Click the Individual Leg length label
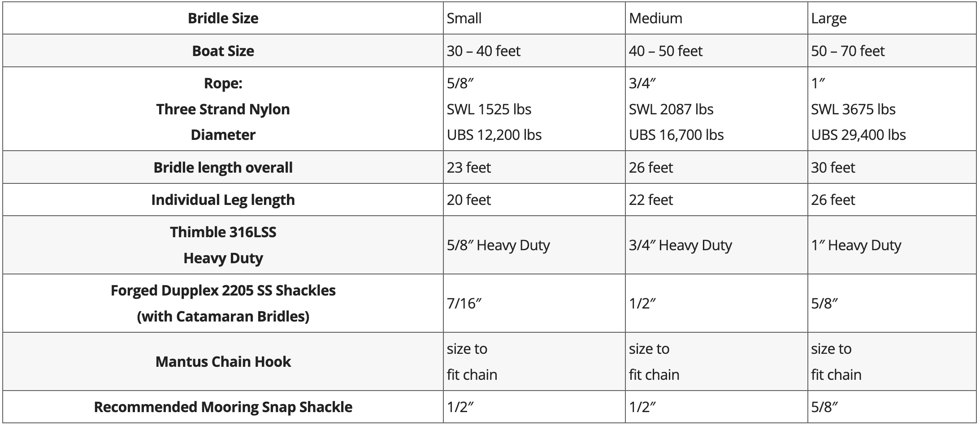This screenshot has width=980, height=426. pyautogui.click(x=223, y=200)
